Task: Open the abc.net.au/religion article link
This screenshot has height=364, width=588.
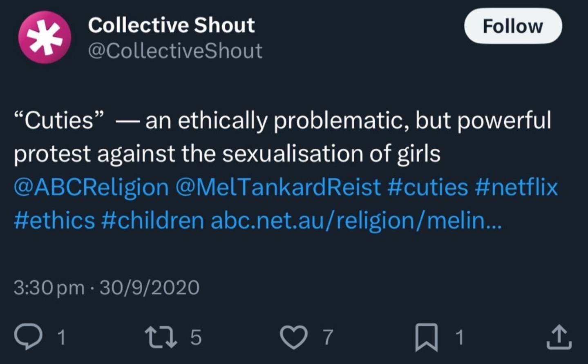Action: pos(355,221)
